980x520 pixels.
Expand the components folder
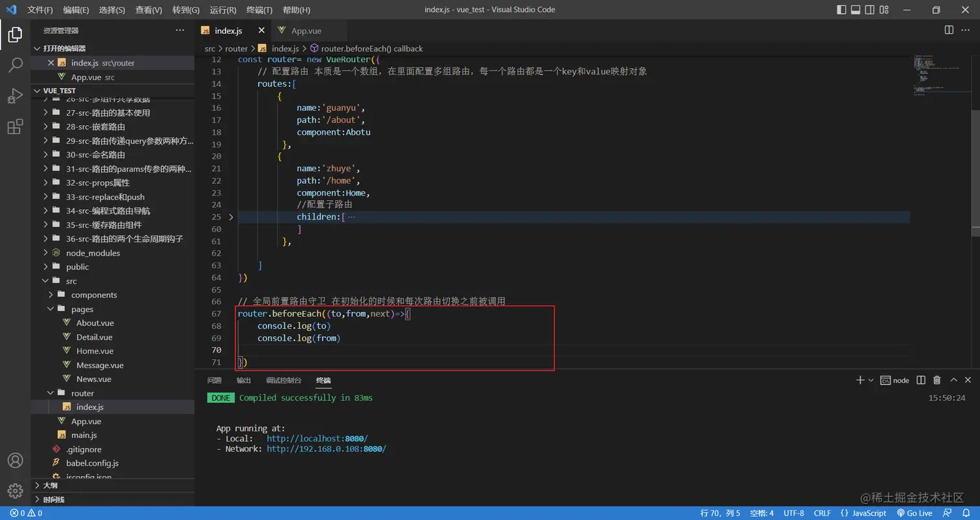113,295
